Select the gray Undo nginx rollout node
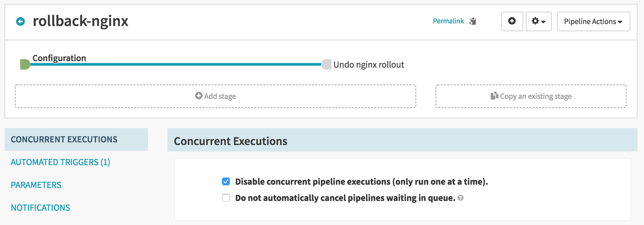644x225 pixels. coord(326,65)
